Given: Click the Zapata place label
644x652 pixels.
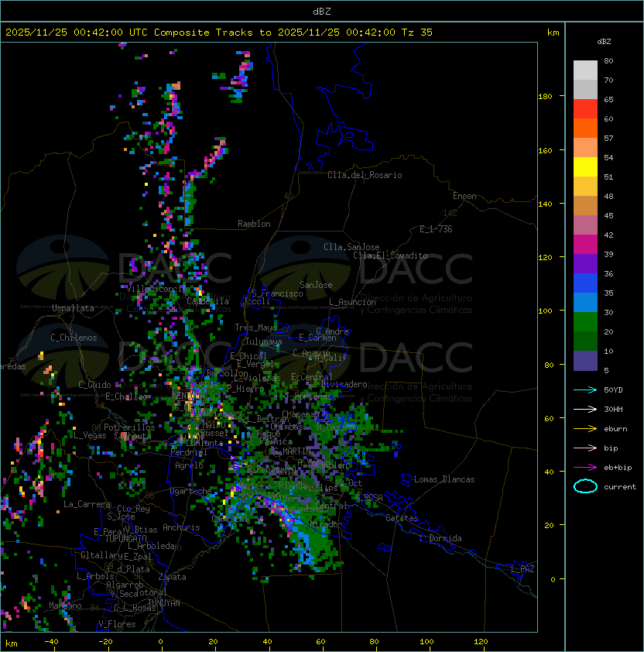Looking at the screenshot, I should coord(172,577).
